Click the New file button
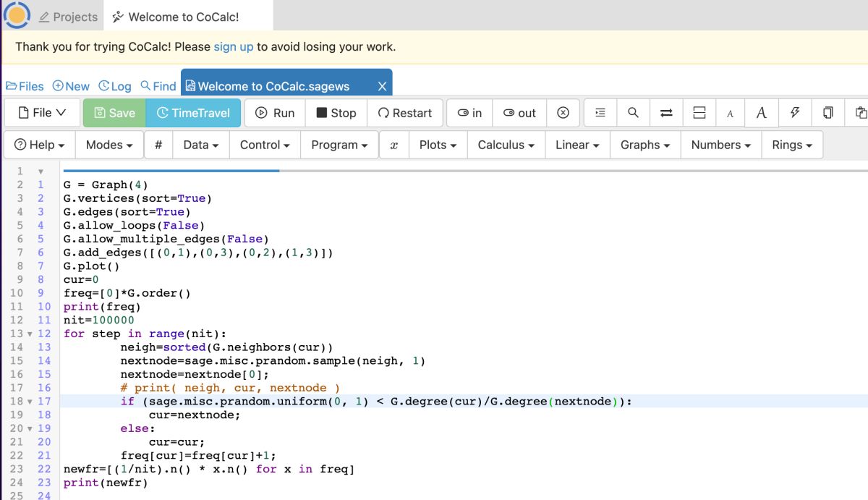Image resolution: width=868 pixels, height=500 pixels. pos(71,86)
